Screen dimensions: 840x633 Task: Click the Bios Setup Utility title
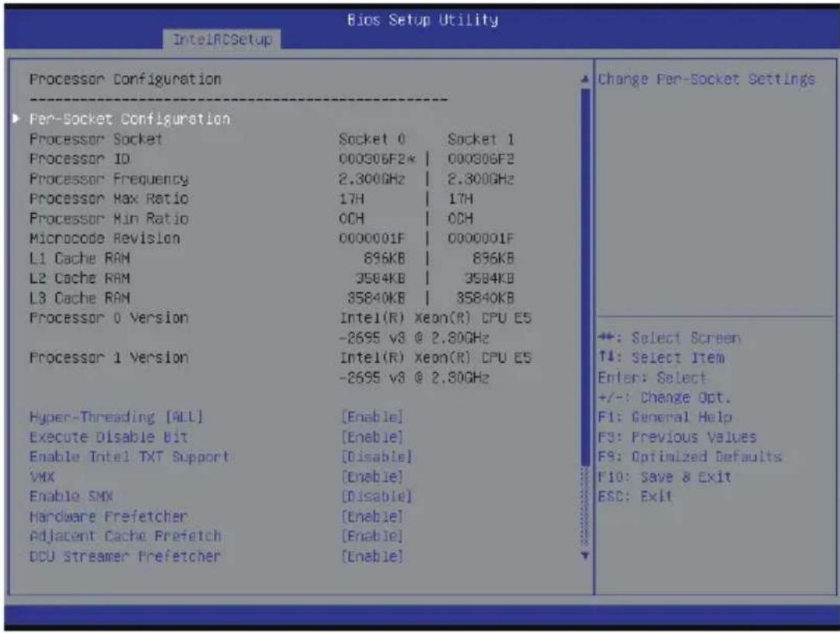point(422,20)
